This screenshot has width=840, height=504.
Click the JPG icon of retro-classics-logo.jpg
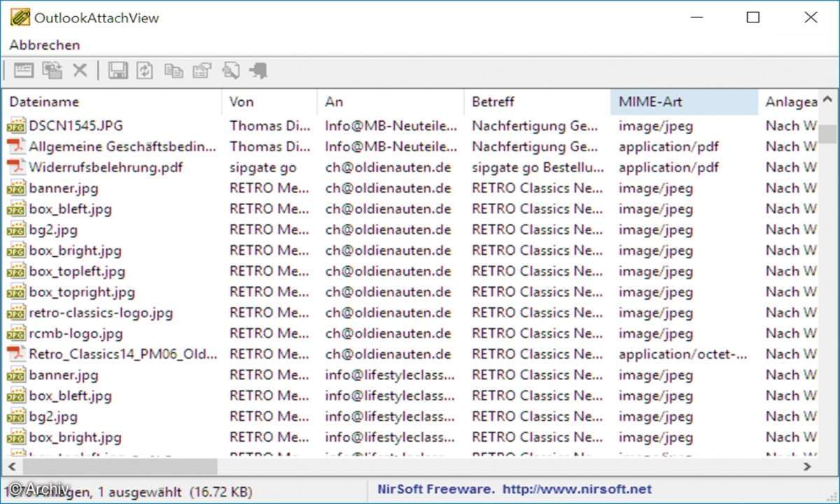click(x=16, y=313)
